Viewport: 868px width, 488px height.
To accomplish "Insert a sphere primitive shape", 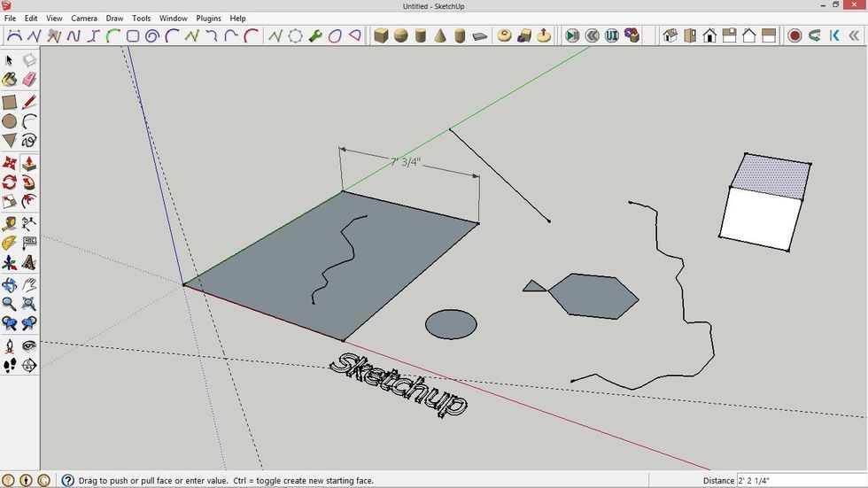I will 400,36.
